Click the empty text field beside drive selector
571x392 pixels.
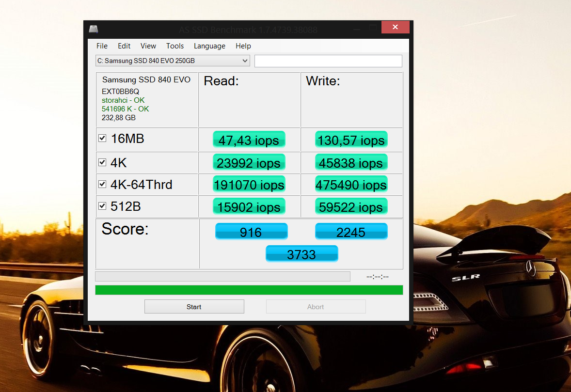tap(328, 61)
